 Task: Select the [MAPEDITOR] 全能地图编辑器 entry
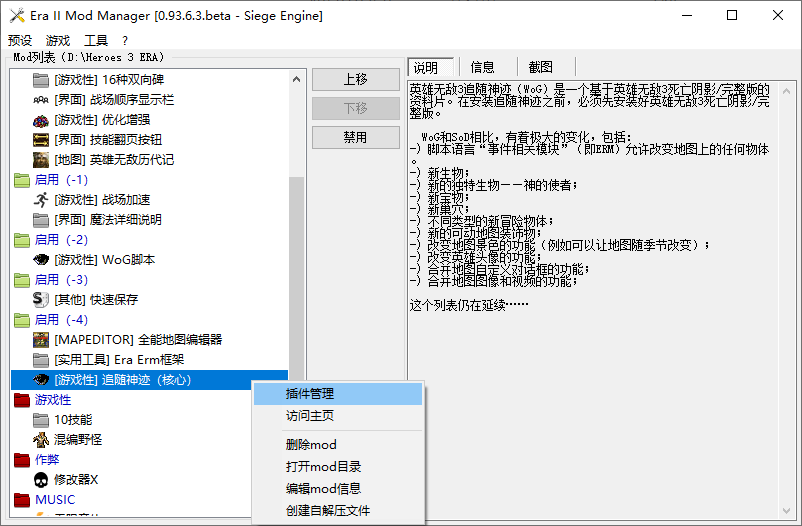pyautogui.click(x=138, y=340)
